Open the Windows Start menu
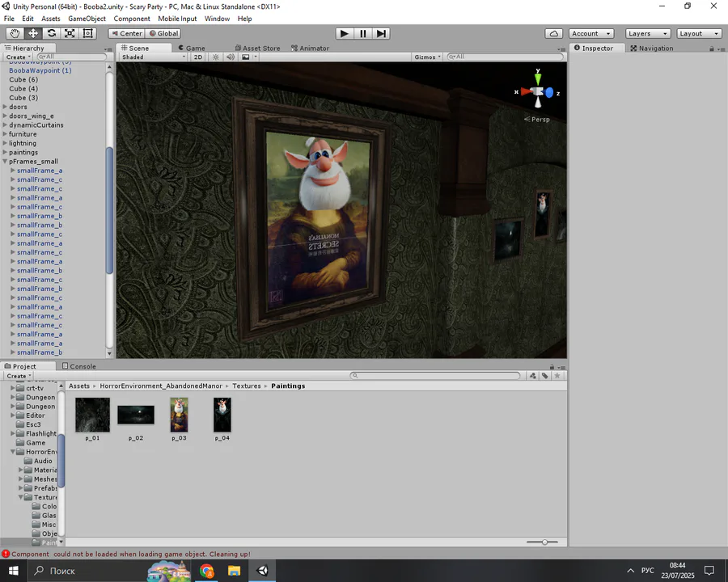This screenshot has width=728, height=582. 14,571
